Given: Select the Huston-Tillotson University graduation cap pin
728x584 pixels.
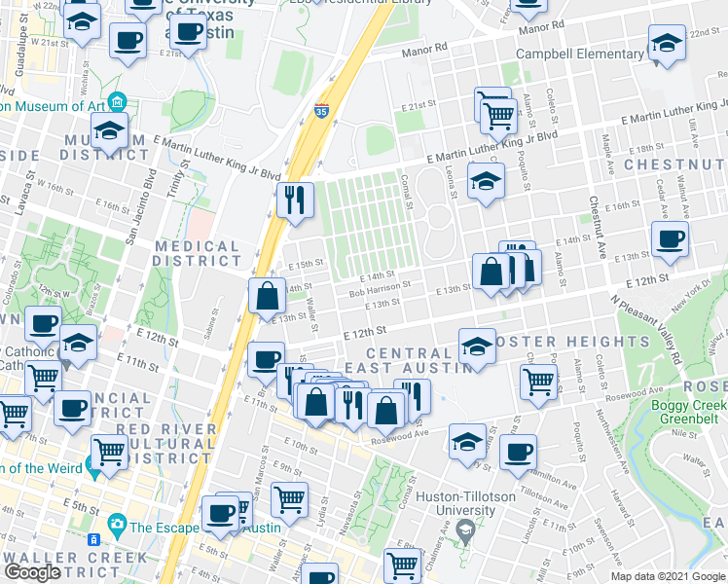Looking at the screenshot, I should coord(465,530).
